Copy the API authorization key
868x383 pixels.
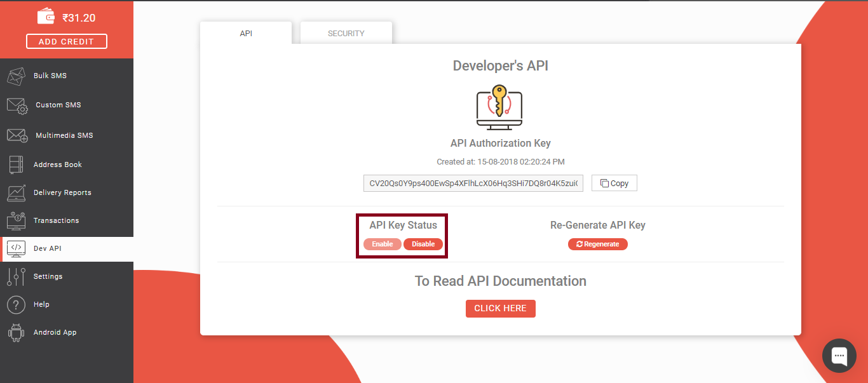[614, 183]
